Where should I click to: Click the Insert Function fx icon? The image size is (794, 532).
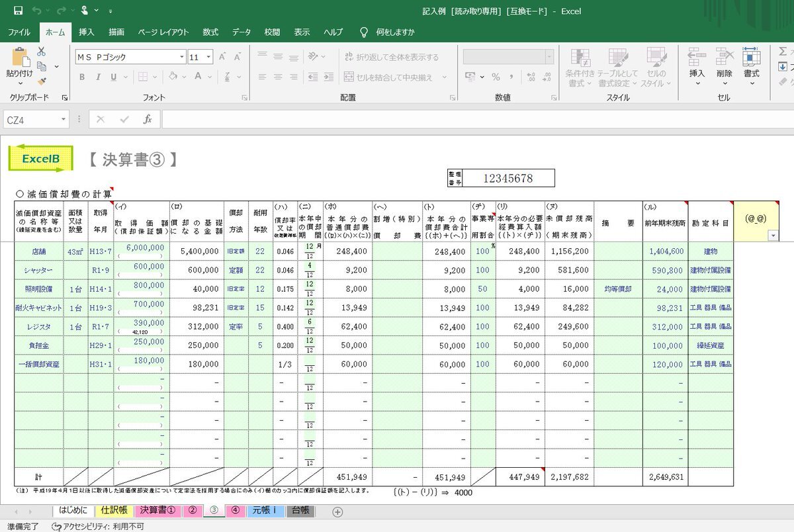148,120
